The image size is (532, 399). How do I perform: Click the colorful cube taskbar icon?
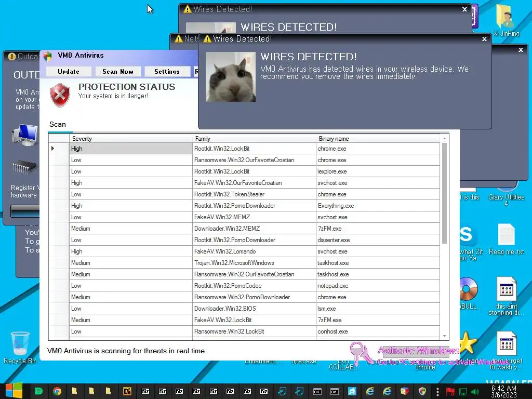point(404,391)
